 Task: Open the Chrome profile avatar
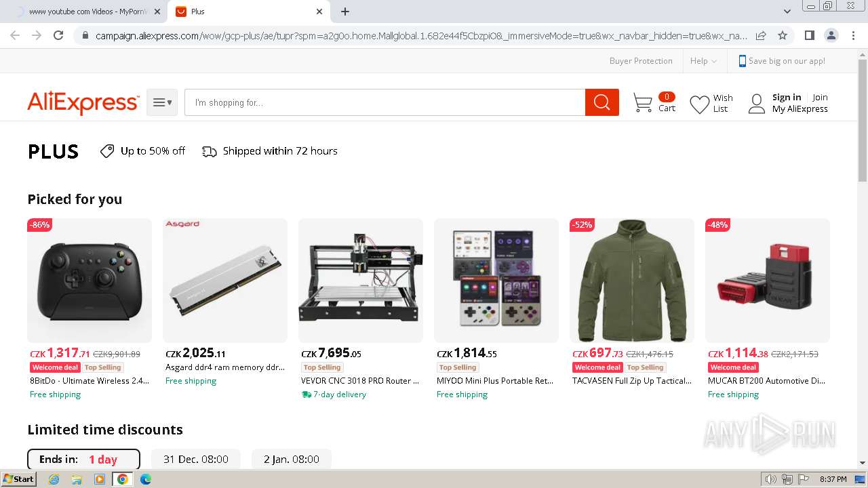[831, 35]
